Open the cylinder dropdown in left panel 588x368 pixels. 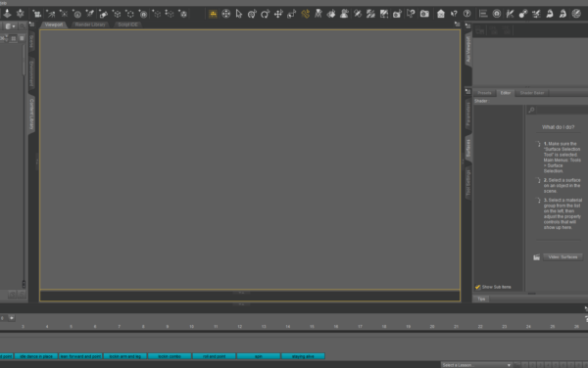(x=10, y=26)
